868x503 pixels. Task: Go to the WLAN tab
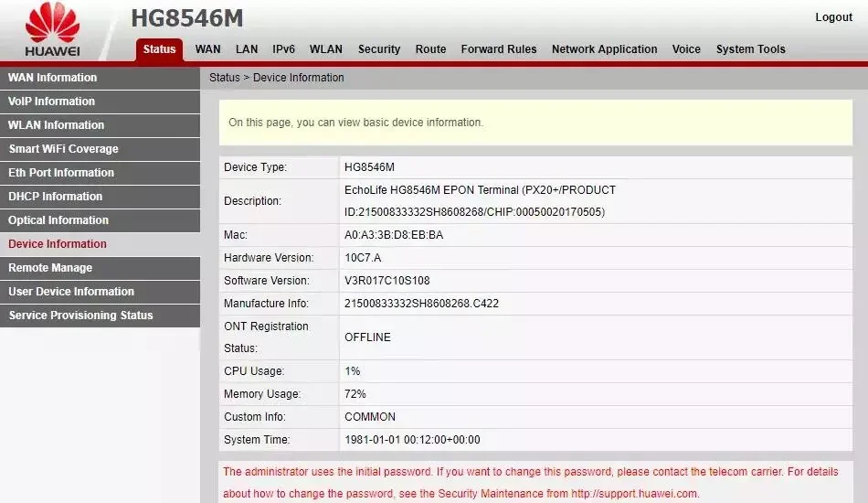(326, 49)
